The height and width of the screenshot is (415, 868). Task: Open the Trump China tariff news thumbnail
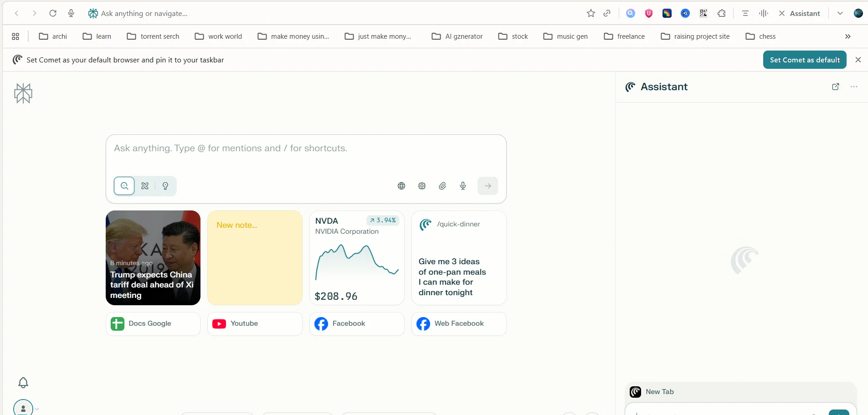(153, 258)
